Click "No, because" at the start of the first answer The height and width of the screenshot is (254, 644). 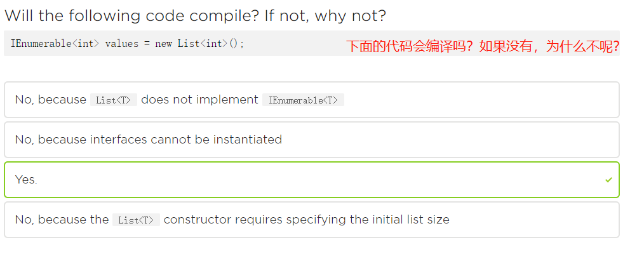[50, 100]
